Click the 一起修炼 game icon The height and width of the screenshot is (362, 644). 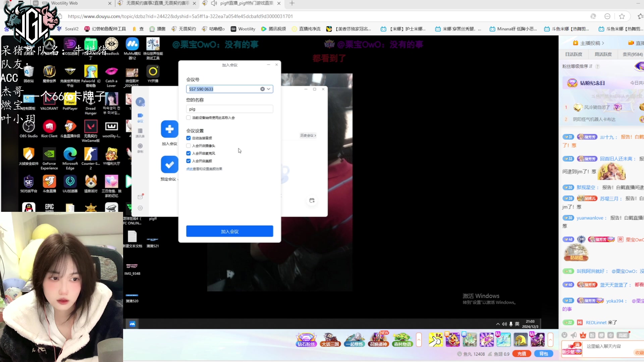tap(355, 340)
